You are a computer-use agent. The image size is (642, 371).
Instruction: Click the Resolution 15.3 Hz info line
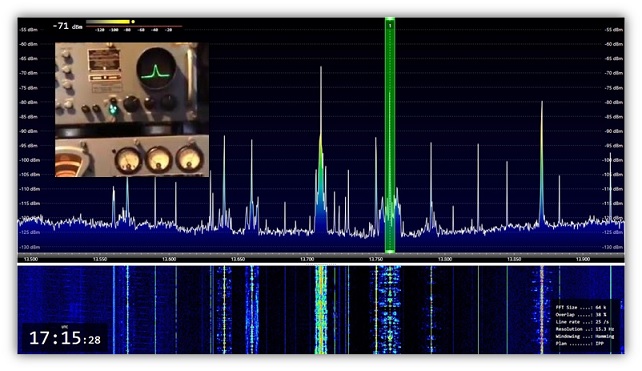coord(585,329)
